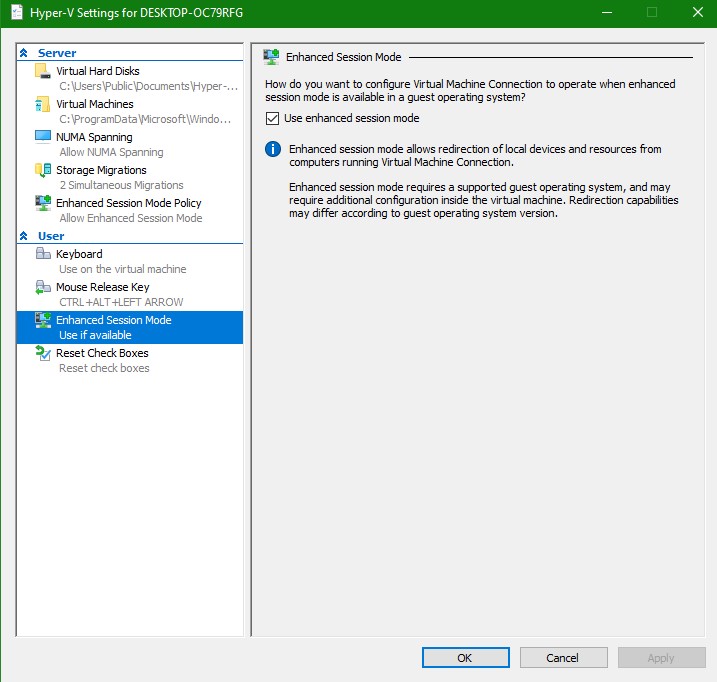The height and width of the screenshot is (682, 717).
Task: Click the Enhanced Session Mode Policy icon
Action: pos(42,203)
